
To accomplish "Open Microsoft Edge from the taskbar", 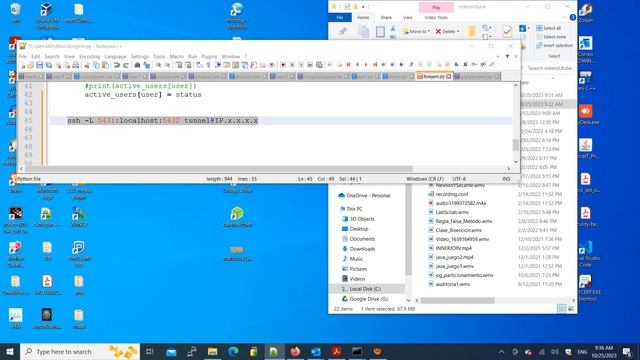I will (x=233, y=351).
